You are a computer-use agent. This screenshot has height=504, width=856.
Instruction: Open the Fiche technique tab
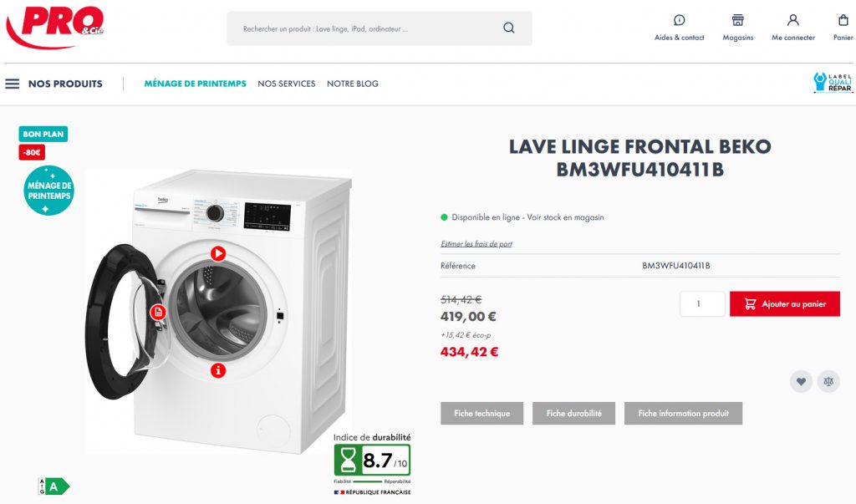click(482, 414)
